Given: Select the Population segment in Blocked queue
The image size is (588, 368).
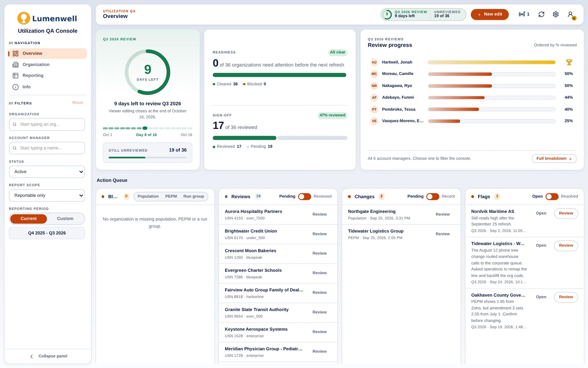Looking at the screenshot, I should [x=148, y=196].
